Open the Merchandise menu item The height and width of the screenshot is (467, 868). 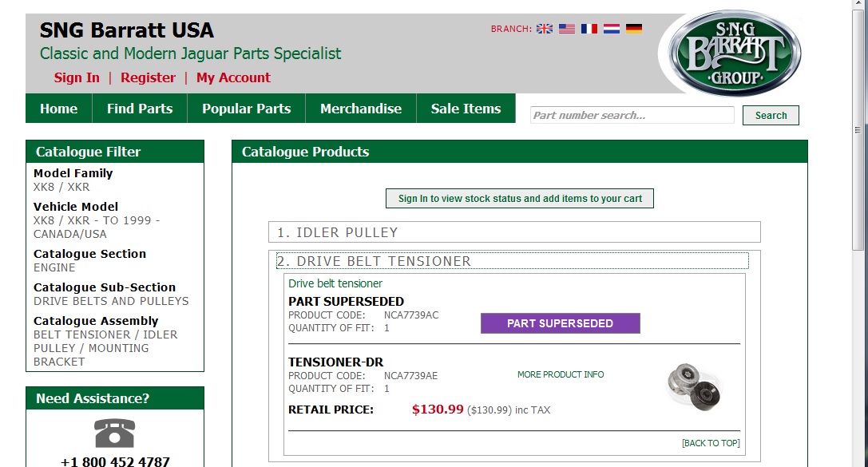point(361,109)
